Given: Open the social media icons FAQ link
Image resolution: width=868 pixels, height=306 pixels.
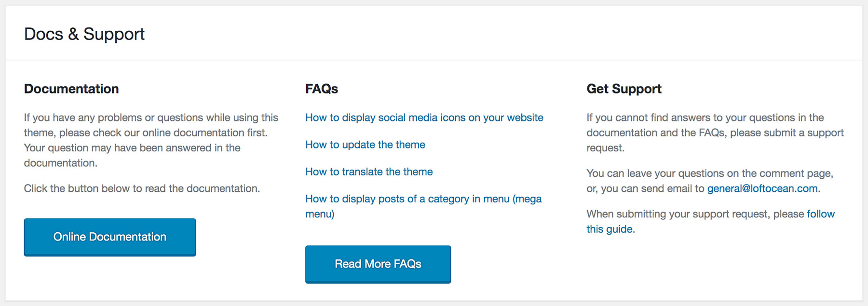Looking at the screenshot, I should (424, 118).
